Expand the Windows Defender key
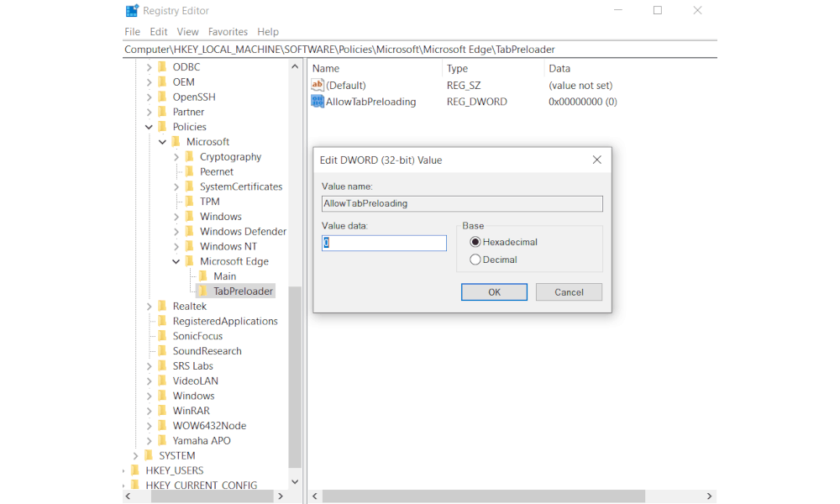 tap(176, 231)
